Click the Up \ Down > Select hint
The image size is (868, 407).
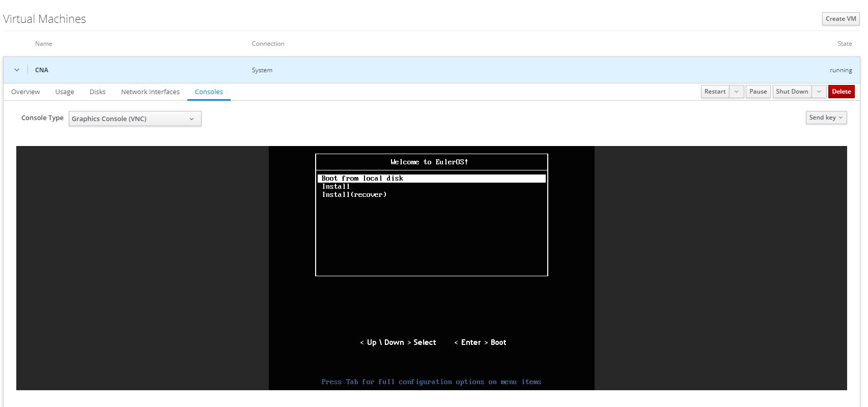pyautogui.click(x=398, y=342)
